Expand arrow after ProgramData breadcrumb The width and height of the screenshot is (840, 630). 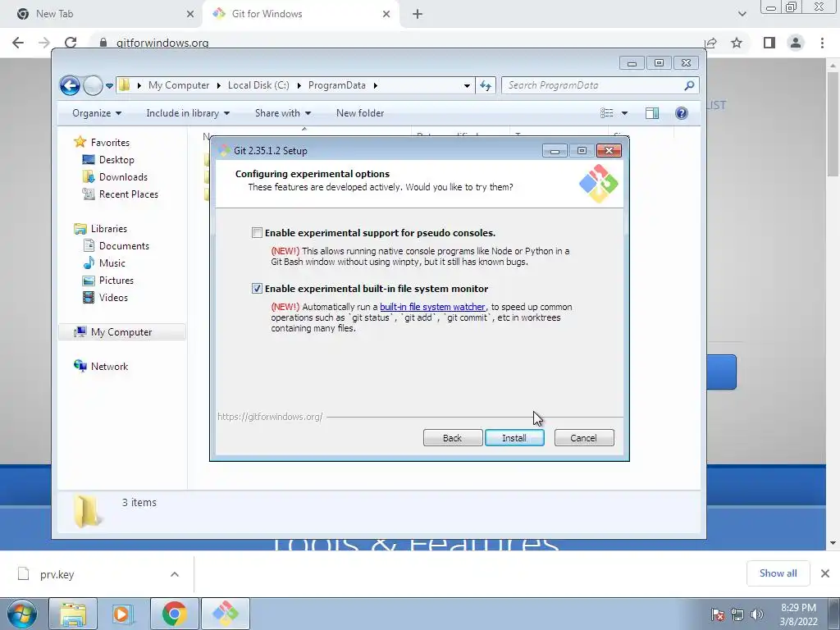click(376, 85)
